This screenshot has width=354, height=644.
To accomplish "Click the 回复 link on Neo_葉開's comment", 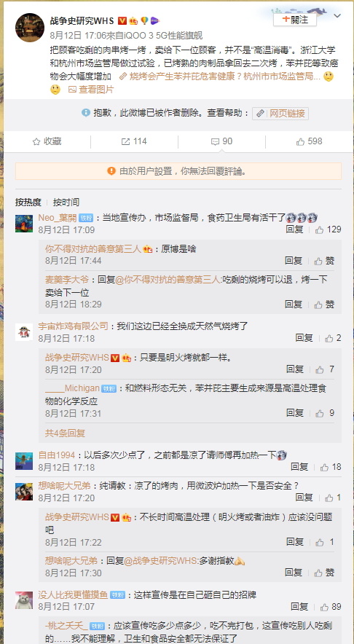I will coord(294,229).
